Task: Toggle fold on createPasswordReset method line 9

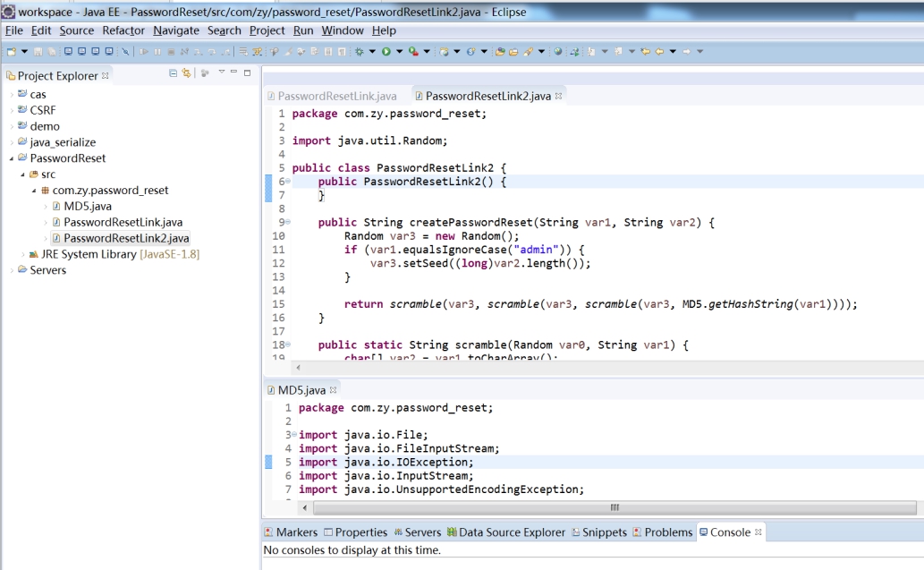Action: coord(288,222)
